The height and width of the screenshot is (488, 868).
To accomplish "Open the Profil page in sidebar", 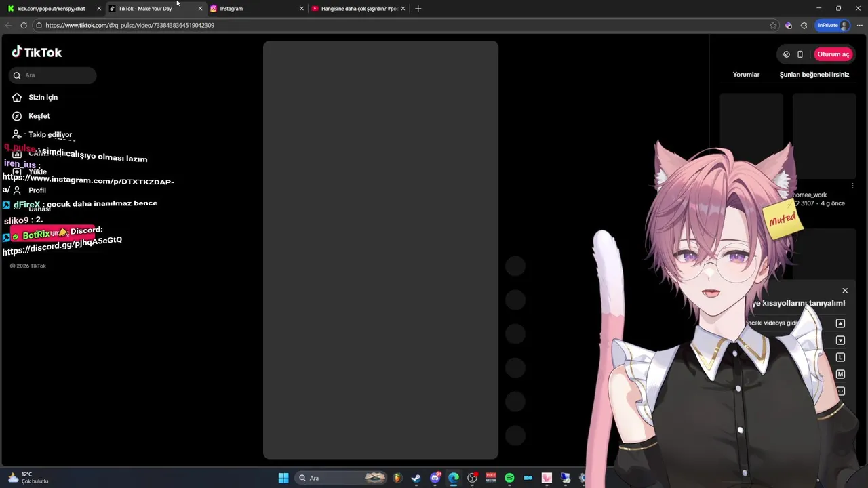I will coord(29,190).
